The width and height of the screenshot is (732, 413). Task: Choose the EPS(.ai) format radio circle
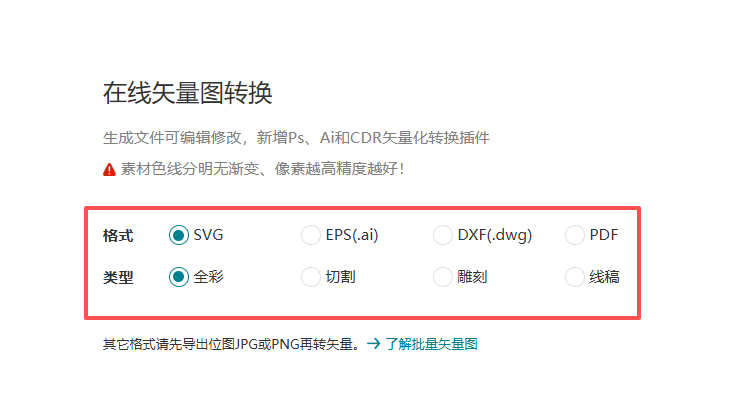[x=310, y=235]
